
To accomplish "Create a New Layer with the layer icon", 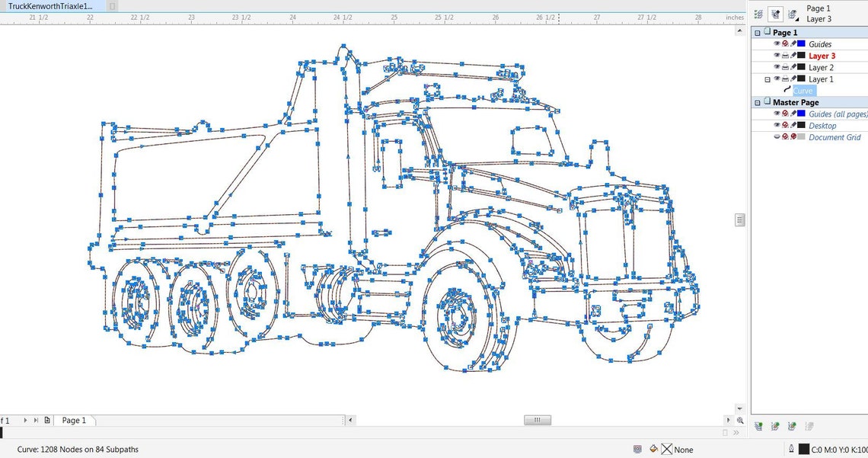I will (x=759, y=426).
